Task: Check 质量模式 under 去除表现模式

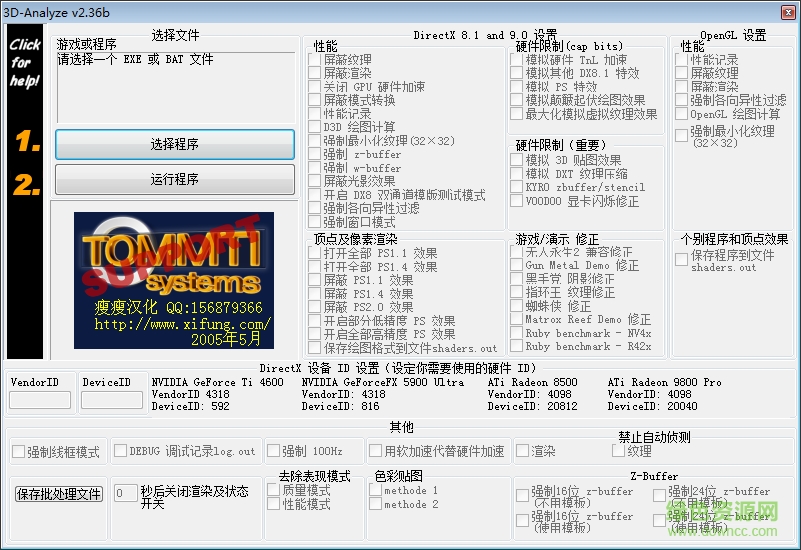Action: click(x=273, y=490)
